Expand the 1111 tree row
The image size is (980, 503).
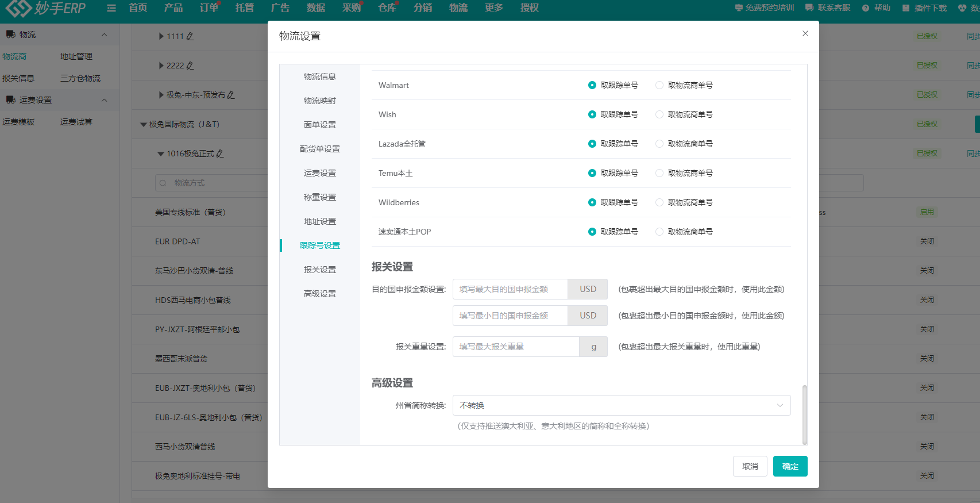(161, 36)
